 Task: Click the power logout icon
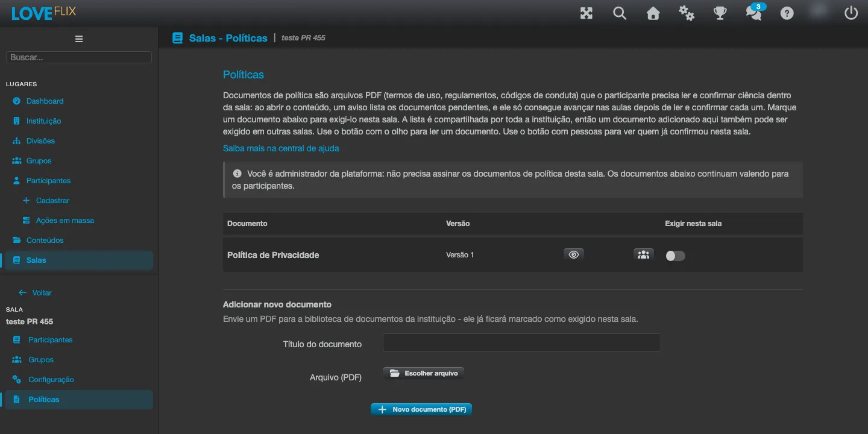851,13
